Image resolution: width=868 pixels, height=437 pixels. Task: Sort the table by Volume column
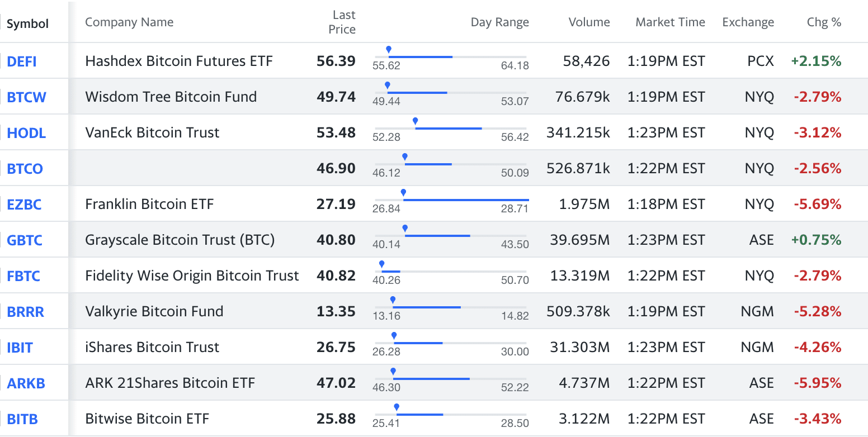tap(589, 22)
